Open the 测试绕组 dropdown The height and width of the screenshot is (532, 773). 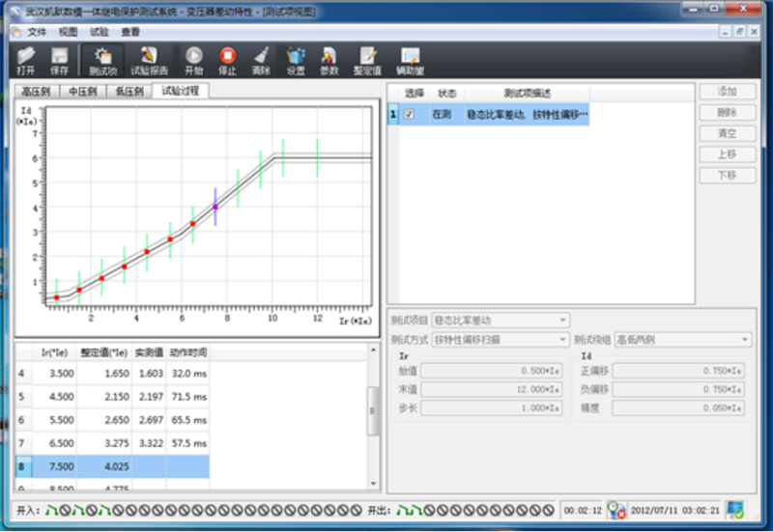tap(744, 339)
